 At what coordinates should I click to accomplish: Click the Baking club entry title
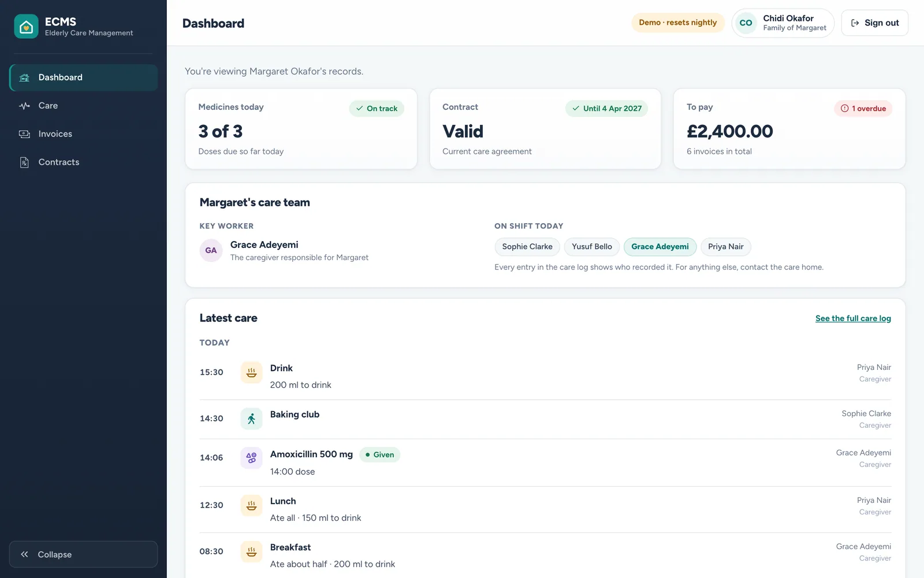click(x=295, y=414)
